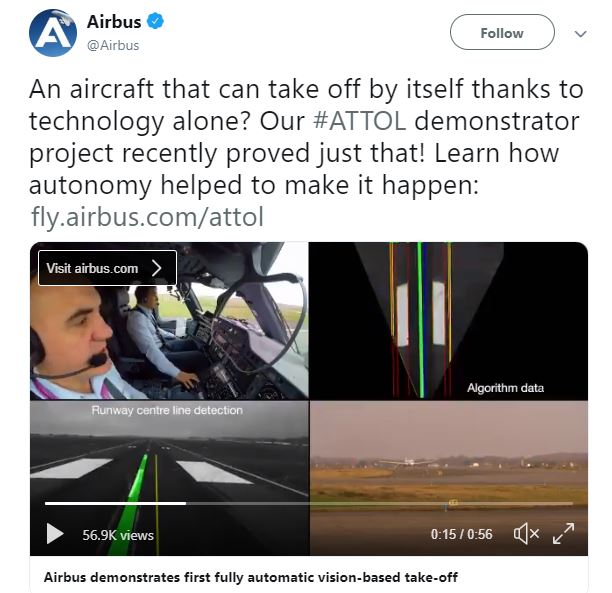This screenshot has width=612, height=593.
Task: Unmute the video using the speaker icon
Action: pyautogui.click(x=526, y=533)
